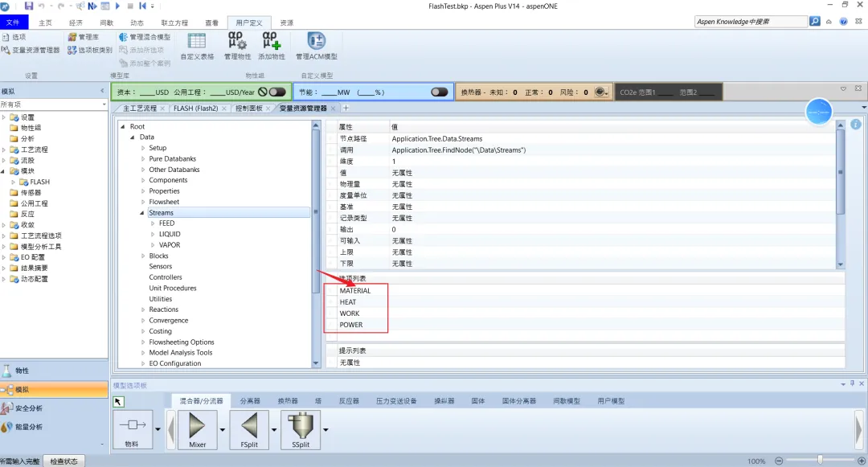Click the Run simulation play icon
Viewport: 868px width, 467px height.
pyautogui.click(x=117, y=6)
